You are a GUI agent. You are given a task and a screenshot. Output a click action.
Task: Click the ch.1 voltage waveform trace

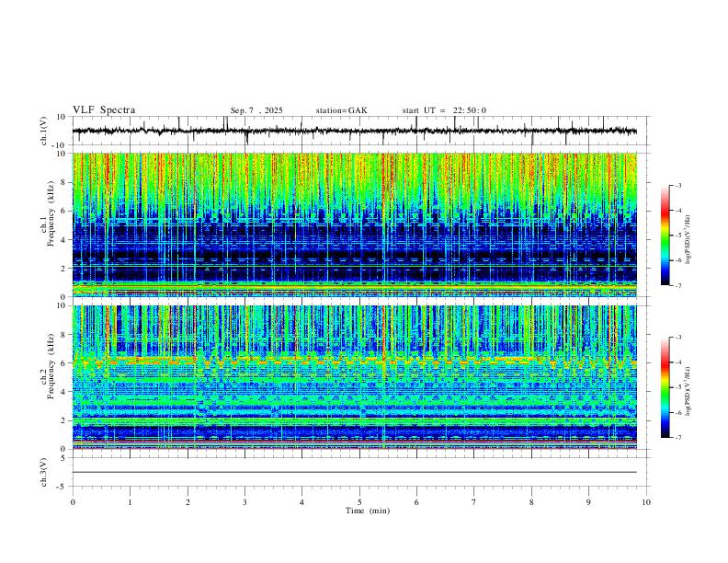pos(354,131)
